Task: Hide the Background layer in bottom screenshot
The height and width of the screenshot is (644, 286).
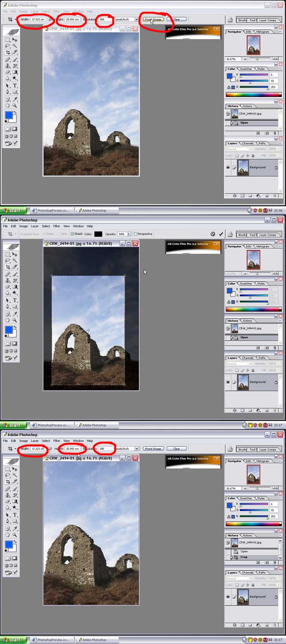Action: click(228, 597)
